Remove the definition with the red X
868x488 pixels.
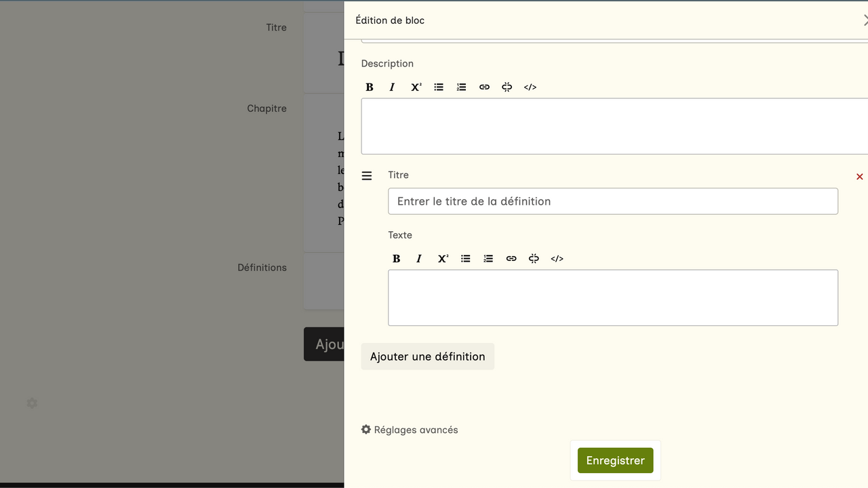click(859, 177)
